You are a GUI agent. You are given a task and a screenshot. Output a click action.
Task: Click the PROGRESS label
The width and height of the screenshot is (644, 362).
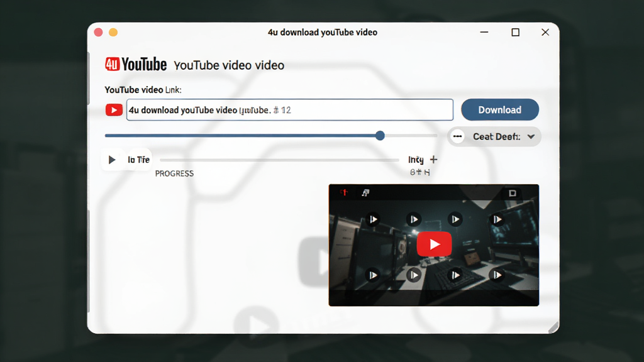point(174,173)
